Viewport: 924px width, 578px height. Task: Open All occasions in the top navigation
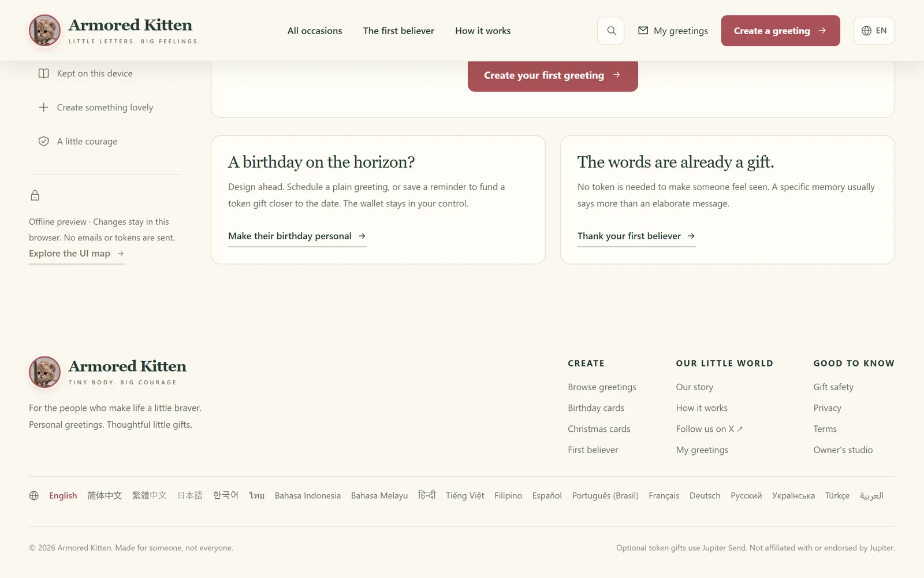[x=315, y=31]
